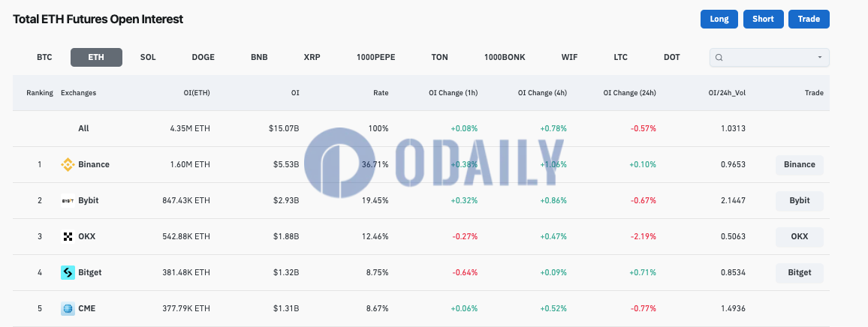Select the 1000PEPE tab

point(376,57)
